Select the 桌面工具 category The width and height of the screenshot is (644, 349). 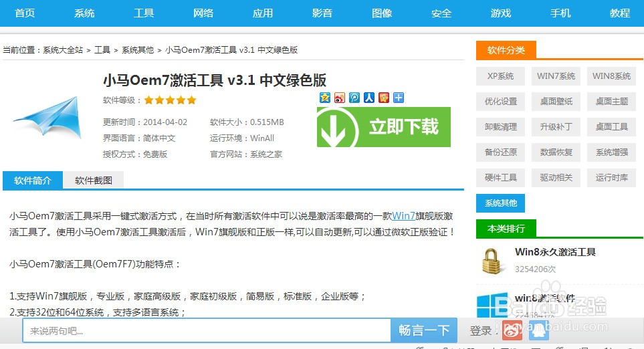611,127
